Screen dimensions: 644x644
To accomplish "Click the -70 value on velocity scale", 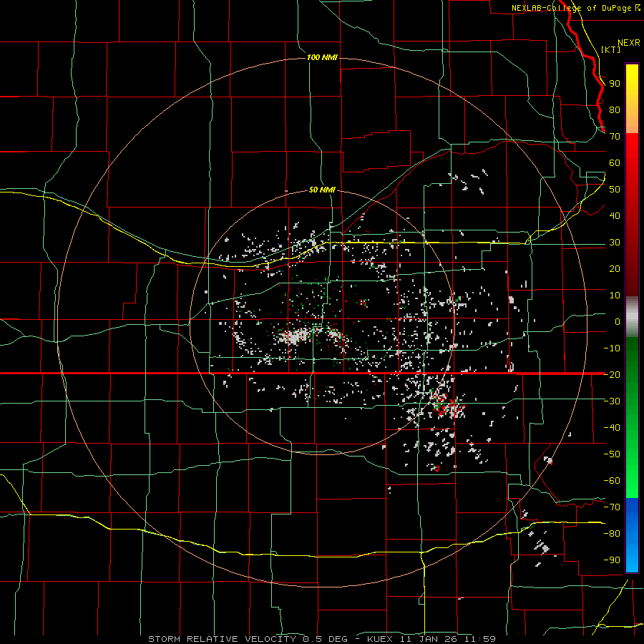I will [612, 507].
